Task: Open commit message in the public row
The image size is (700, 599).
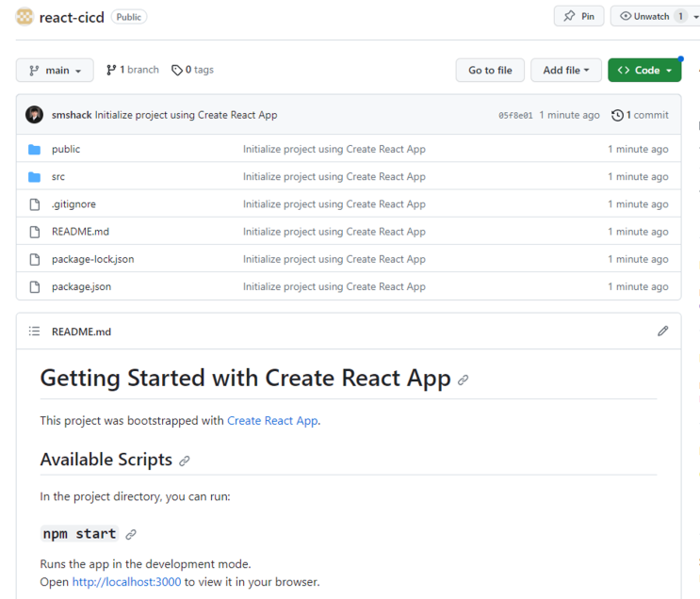Action: [x=334, y=149]
